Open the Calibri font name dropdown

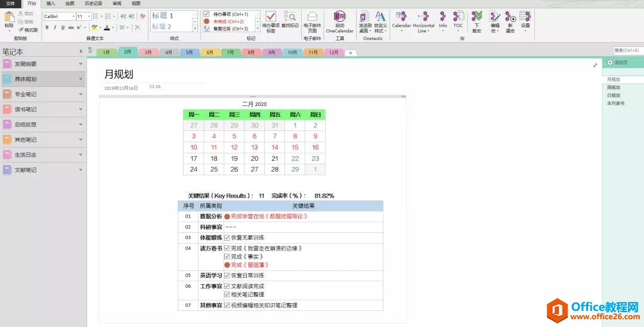click(73, 17)
